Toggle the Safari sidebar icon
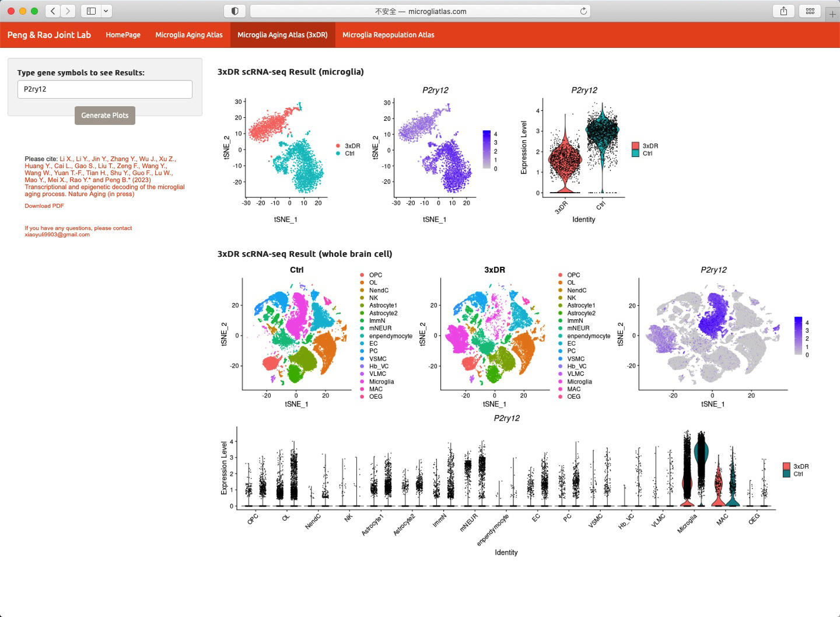 point(91,11)
